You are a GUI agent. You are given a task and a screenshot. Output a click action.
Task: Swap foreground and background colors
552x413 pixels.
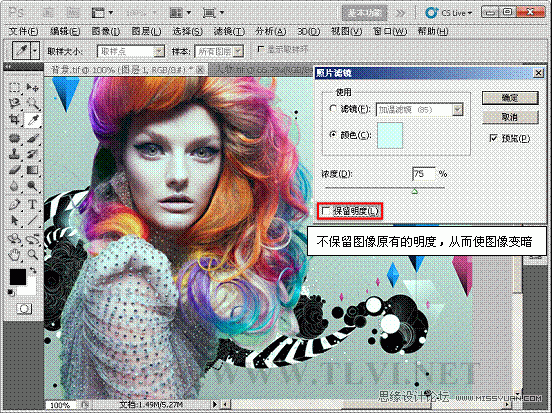(x=33, y=270)
